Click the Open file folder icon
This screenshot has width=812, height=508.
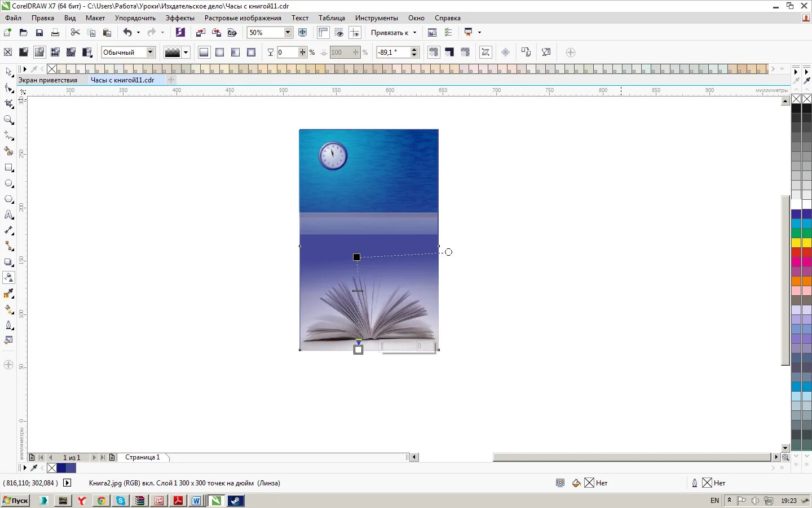(x=23, y=33)
